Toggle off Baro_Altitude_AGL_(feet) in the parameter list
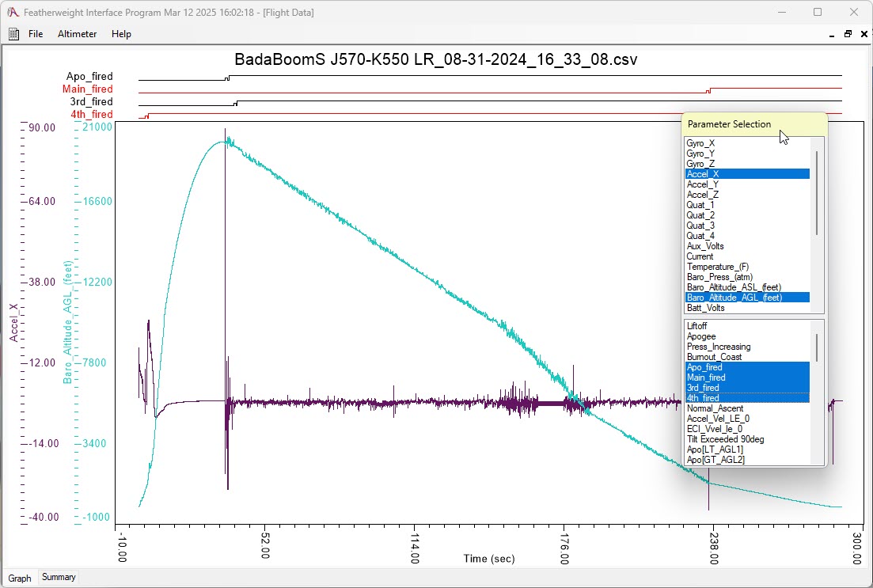 click(x=734, y=298)
